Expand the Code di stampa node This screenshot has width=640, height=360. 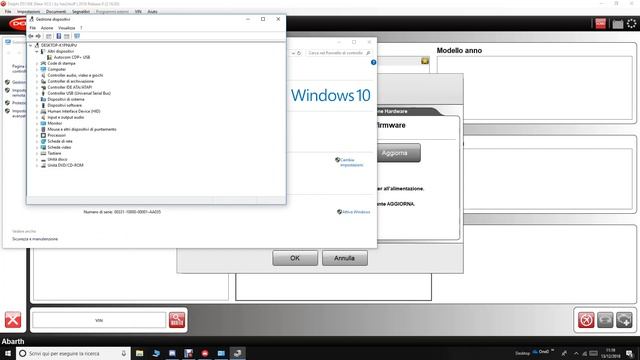point(37,63)
